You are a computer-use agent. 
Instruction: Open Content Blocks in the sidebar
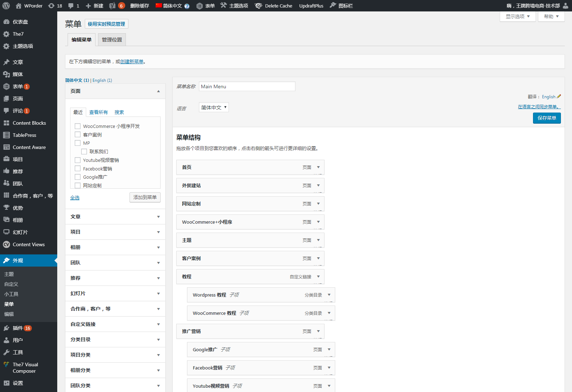[29, 123]
